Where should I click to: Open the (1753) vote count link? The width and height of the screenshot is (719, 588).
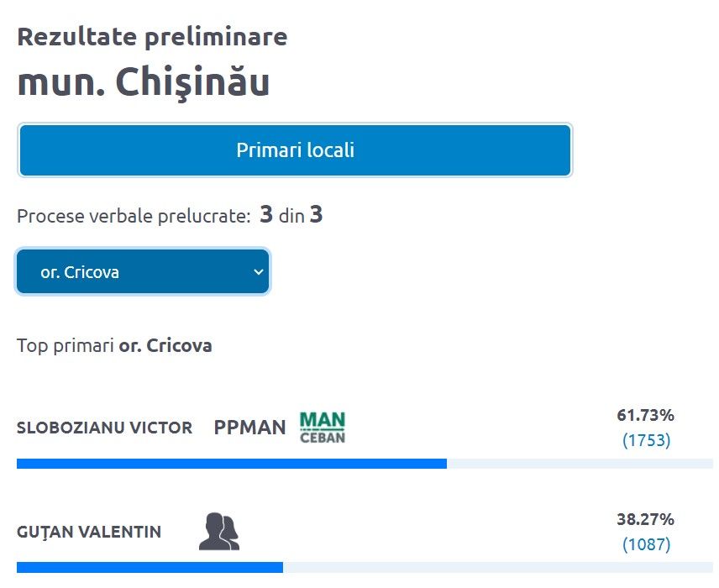[x=646, y=440]
